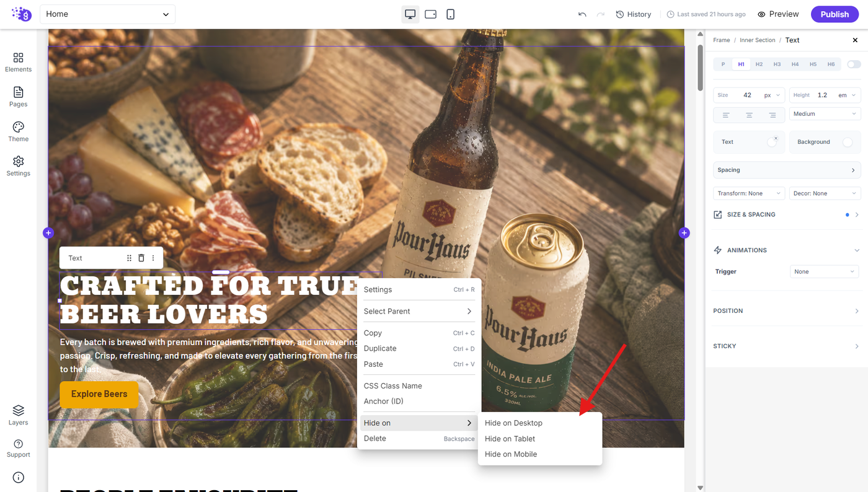This screenshot has height=492, width=868.
Task: Switch to mobile preview mode
Action: click(x=451, y=14)
